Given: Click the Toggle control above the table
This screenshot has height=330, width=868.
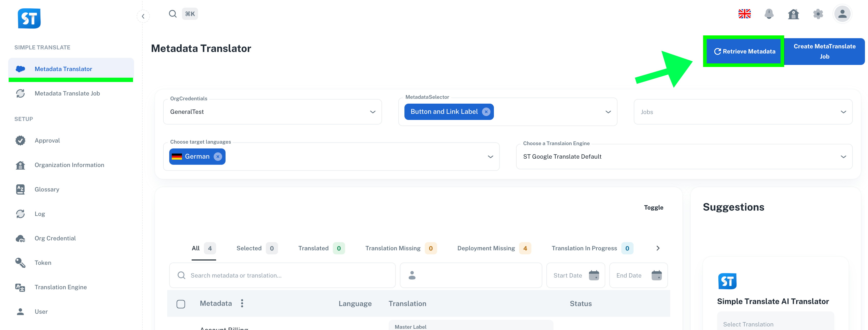Looking at the screenshot, I should (653, 208).
